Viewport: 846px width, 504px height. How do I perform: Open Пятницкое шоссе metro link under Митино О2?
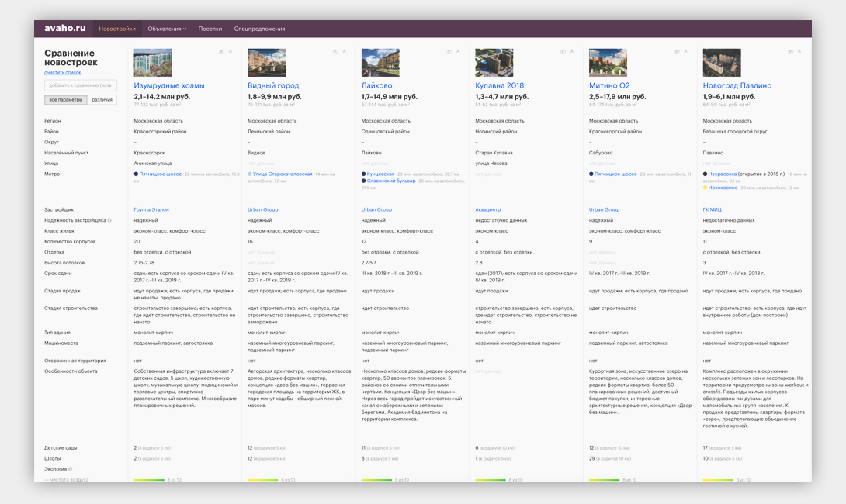coord(615,174)
